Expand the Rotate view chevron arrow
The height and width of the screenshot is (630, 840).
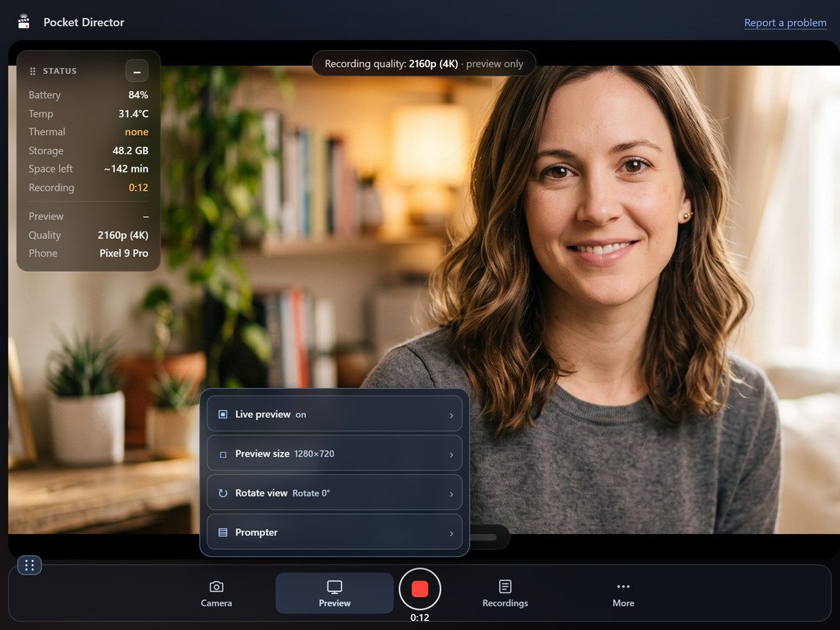(451, 494)
